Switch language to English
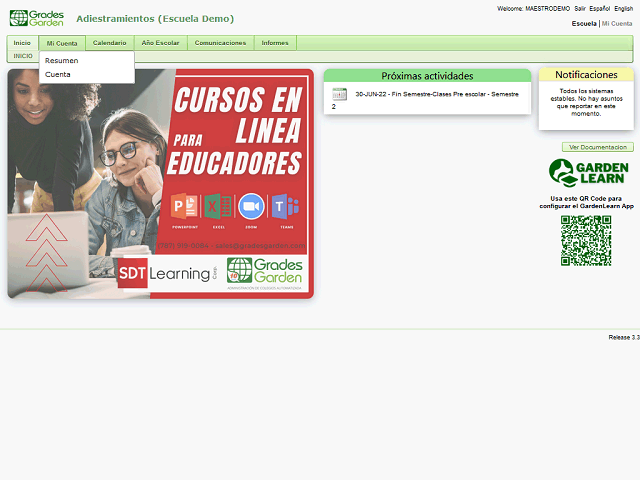 click(623, 9)
